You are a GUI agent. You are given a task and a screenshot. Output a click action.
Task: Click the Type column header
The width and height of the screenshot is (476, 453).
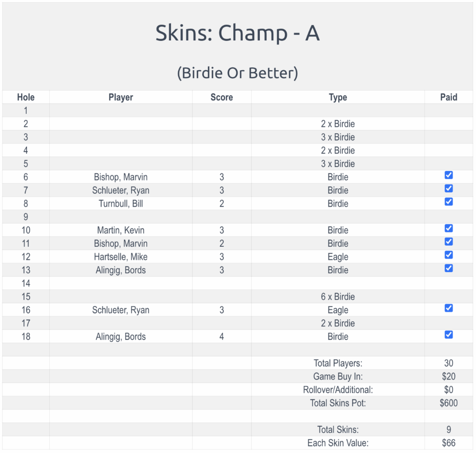click(x=338, y=97)
